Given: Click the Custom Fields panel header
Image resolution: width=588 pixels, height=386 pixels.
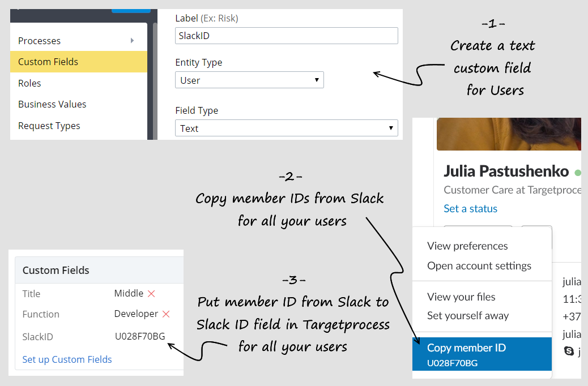Looking at the screenshot, I should pos(99,270).
